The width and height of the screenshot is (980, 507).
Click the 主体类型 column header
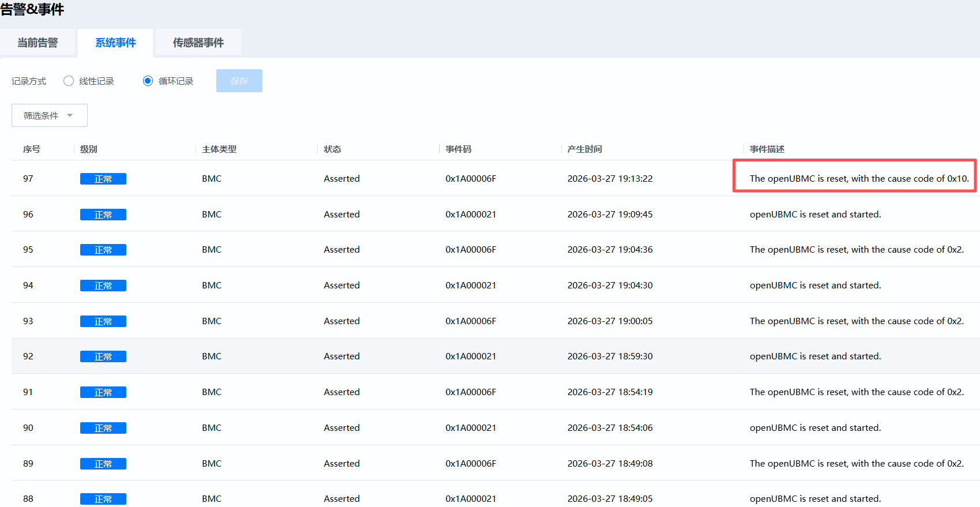pyautogui.click(x=219, y=149)
